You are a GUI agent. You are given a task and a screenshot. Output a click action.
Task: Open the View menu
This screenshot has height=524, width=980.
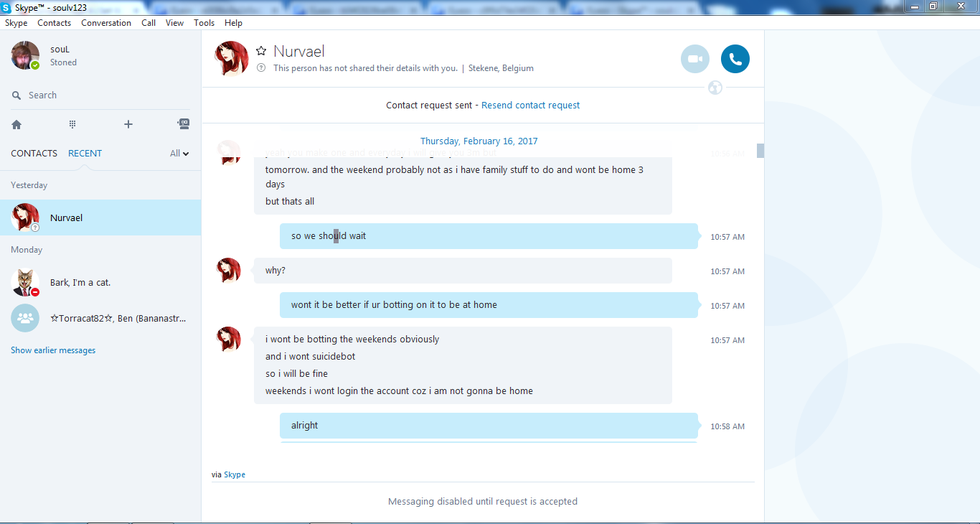click(175, 23)
